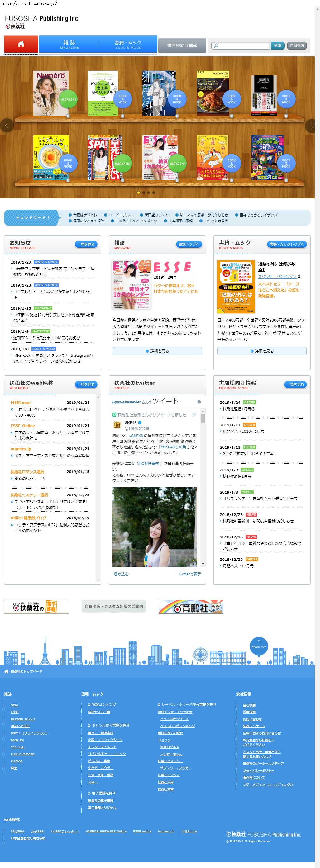Click the 詳細検索 advanced search button
320x868 pixels.
click(x=297, y=45)
